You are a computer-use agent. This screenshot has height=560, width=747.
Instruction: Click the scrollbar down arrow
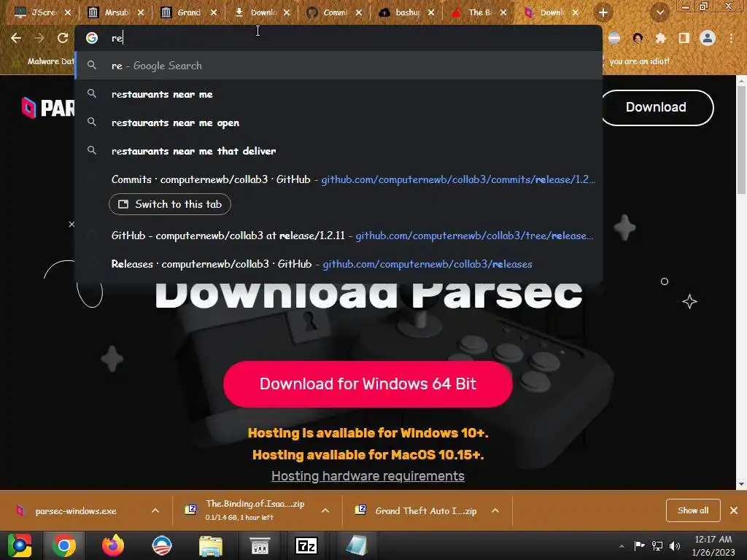(742, 484)
